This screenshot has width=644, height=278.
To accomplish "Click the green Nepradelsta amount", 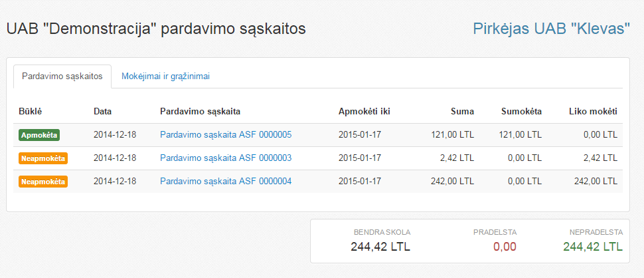I will tap(592, 247).
